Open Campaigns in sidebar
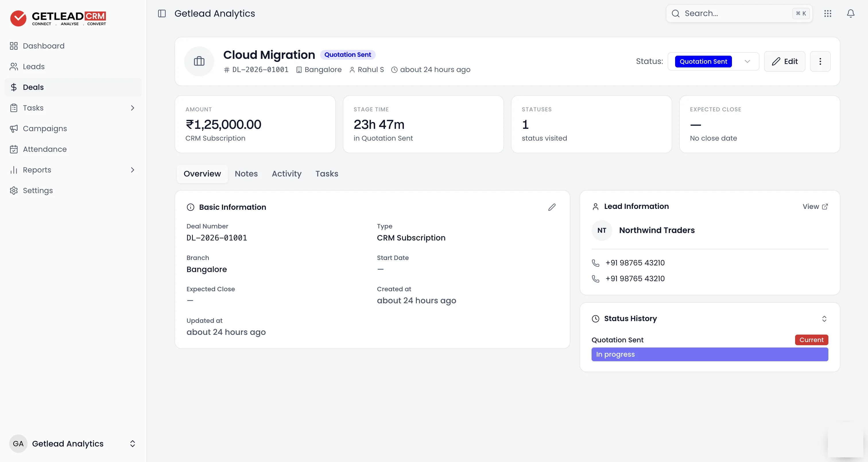The height and width of the screenshot is (462, 868). (x=73, y=128)
